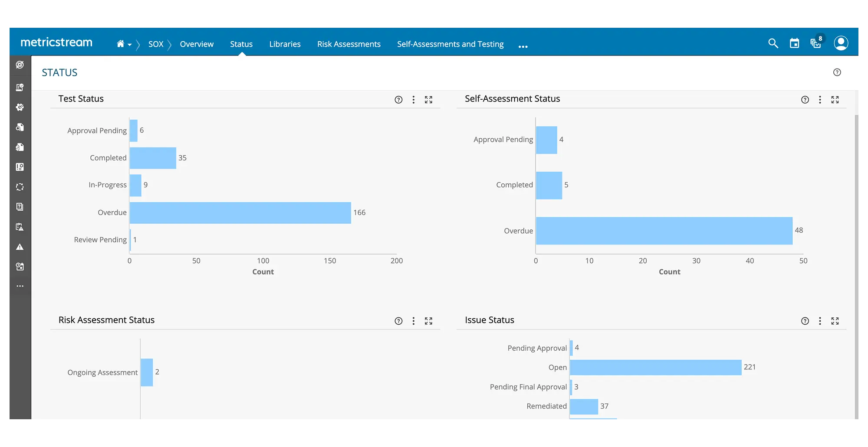Open the search magnifier in header
The image size is (868, 447).
[773, 43]
